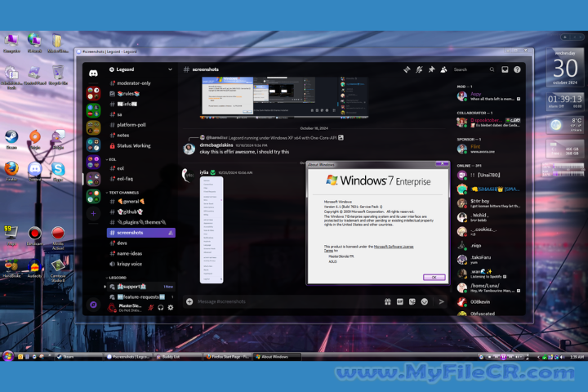Click the drmcbagelskins username in chat
The height and width of the screenshot is (392, 588).
pyautogui.click(x=216, y=145)
